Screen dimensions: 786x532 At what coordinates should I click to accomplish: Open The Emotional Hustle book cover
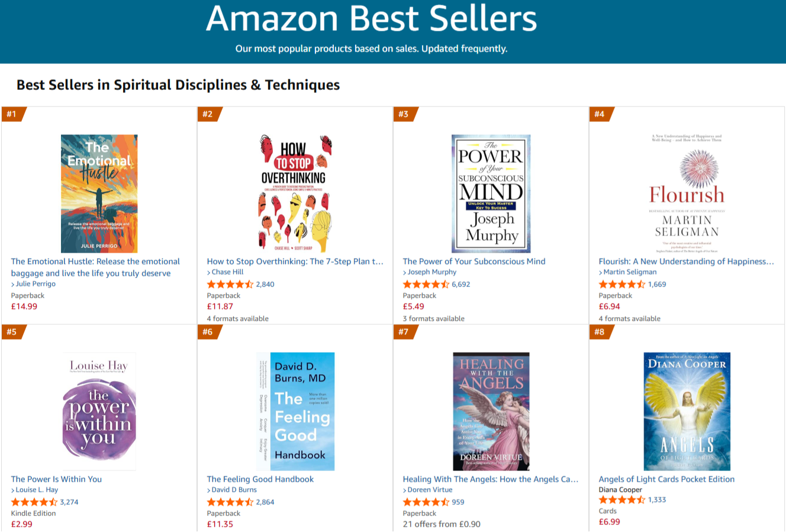pos(99,194)
